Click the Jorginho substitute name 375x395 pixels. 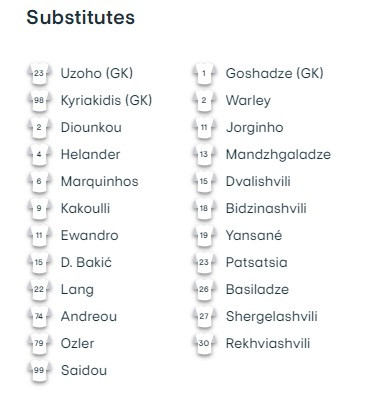tap(255, 128)
